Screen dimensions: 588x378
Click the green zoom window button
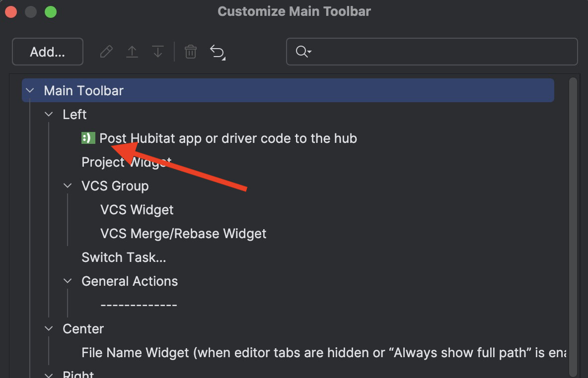(x=51, y=12)
